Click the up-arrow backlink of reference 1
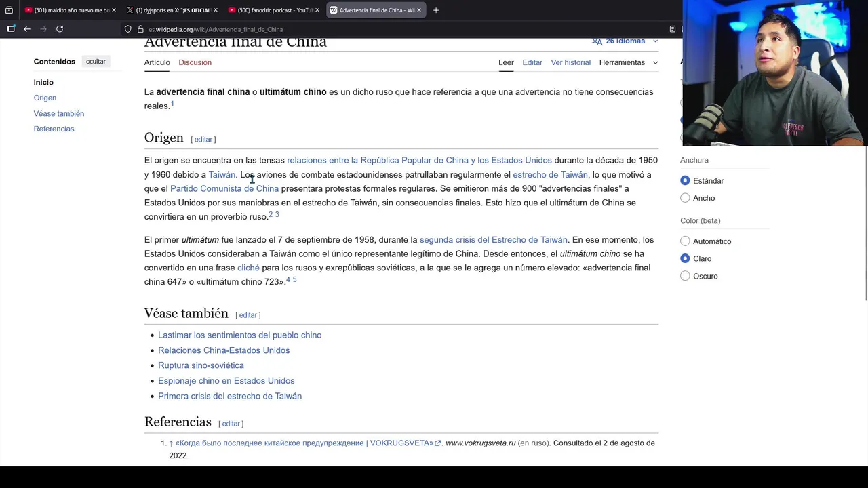868x488 pixels. (171, 443)
